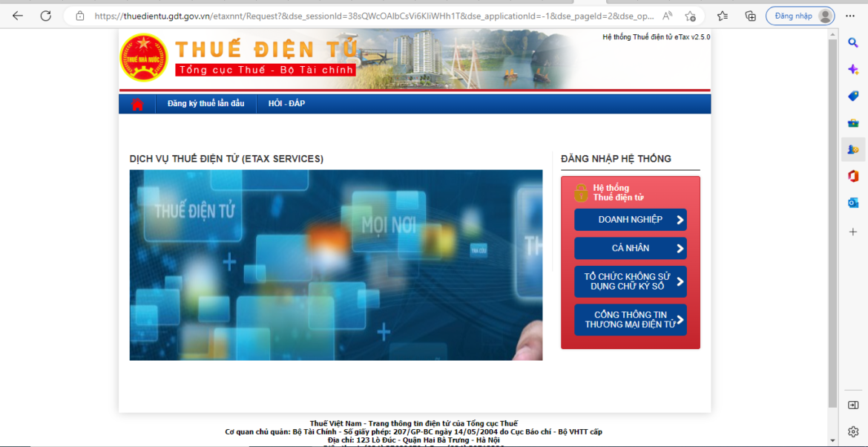
Task: Click the Đăng nhập sign-in button
Action: 798,15
